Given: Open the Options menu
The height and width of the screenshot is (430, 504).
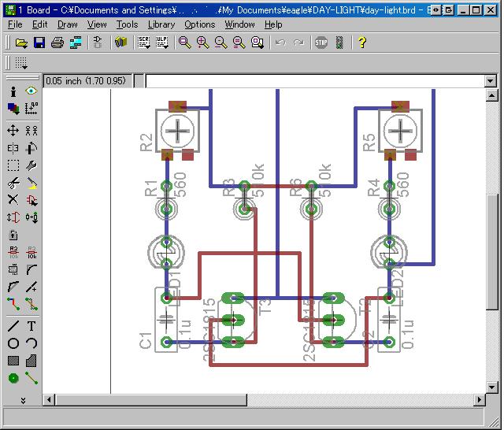Looking at the screenshot, I should (x=199, y=24).
